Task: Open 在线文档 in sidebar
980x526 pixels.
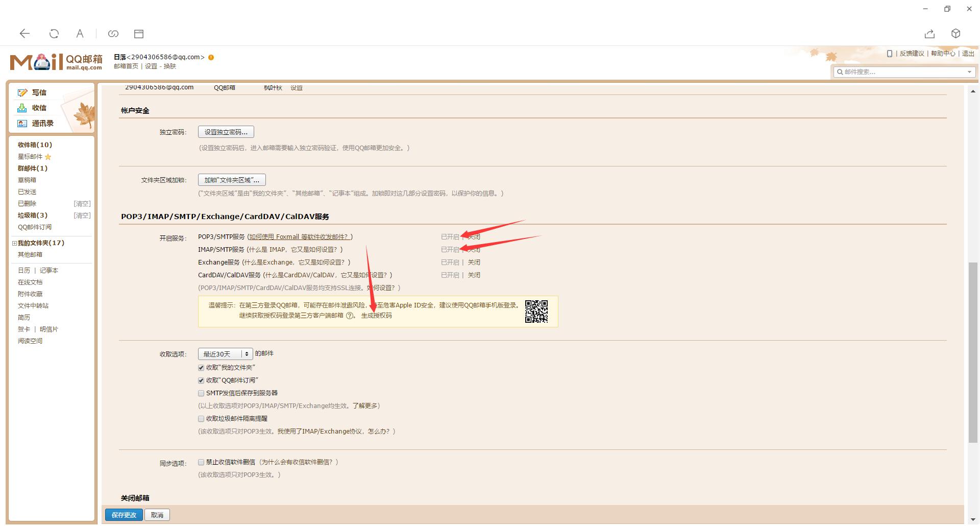Action: click(x=30, y=282)
